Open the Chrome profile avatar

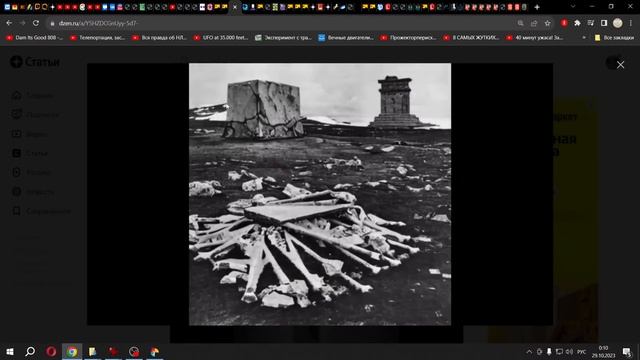(x=618, y=23)
